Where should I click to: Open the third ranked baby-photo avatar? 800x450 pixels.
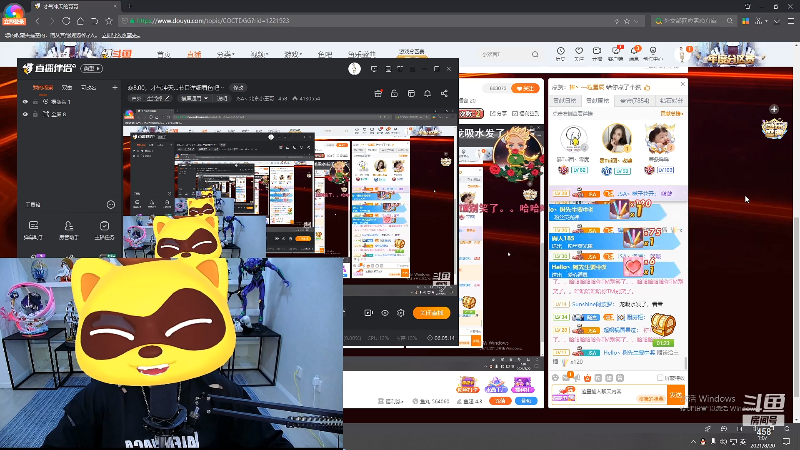(x=660, y=139)
